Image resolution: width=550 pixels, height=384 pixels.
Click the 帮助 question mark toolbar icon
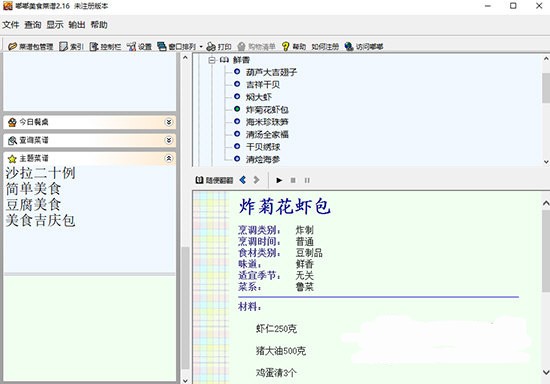pyautogui.click(x=286, y=46)
